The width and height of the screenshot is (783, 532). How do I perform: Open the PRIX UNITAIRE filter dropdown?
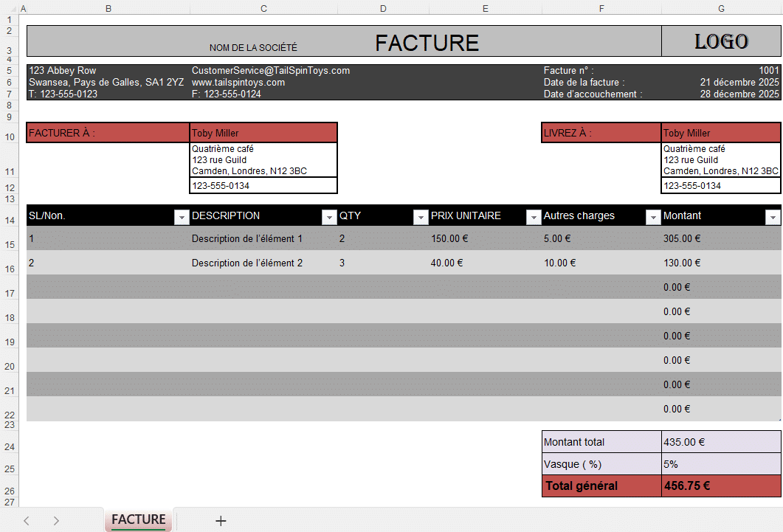533,216
